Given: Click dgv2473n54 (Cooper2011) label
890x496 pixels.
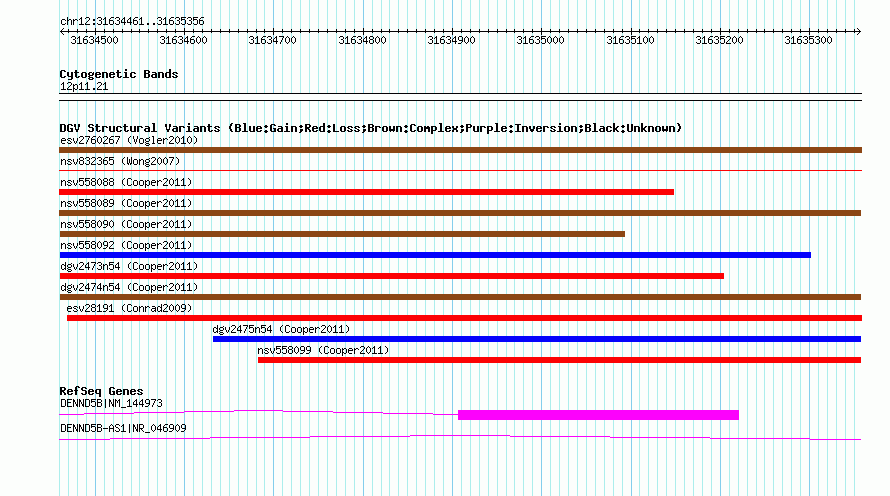Looking at the screenshot, I should coord(129,266).
